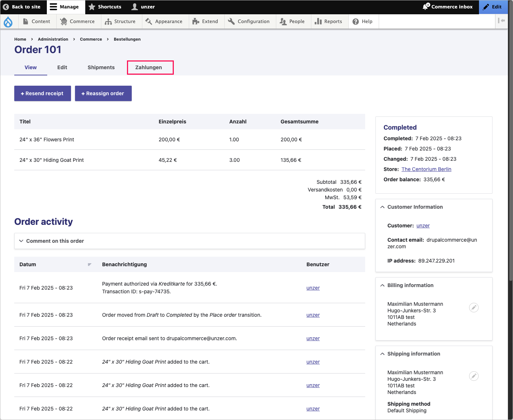Switch to the Shipments tab

point(101,68)
